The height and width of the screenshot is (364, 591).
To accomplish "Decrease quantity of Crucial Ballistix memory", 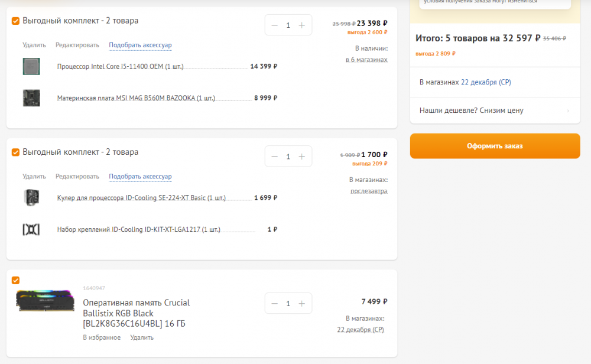I will [x=274, y=303].
